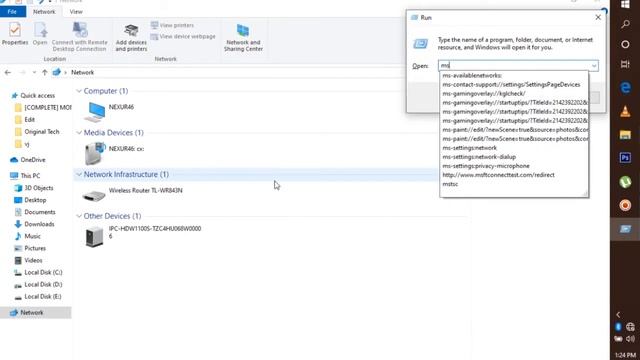Open recent locations dropdown arrow

(34, 72)
